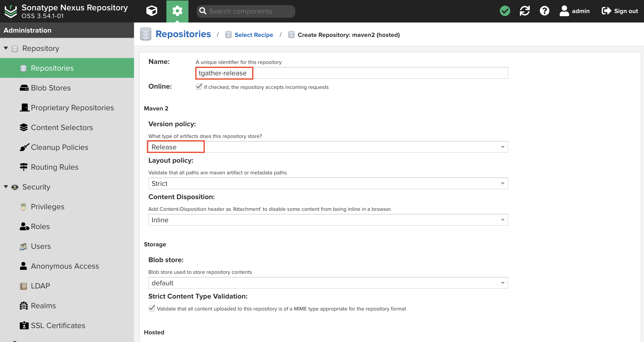Viewport: 644px width, 342px height.
Task: Click the Security section icon in sidebar
Action: tap(15, 187)
